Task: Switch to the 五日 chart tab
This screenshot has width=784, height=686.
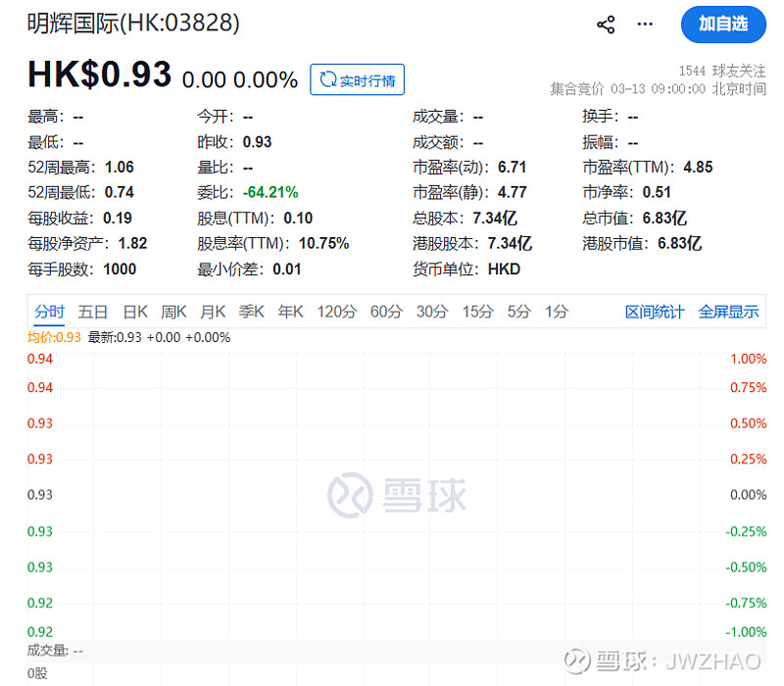Action: (92, 312)
